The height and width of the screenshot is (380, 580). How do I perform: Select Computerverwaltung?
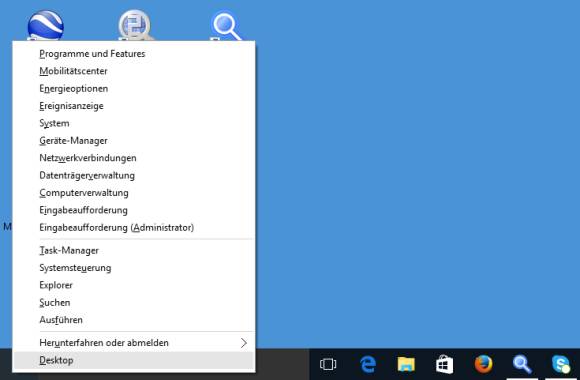pyautogui.click(x=134, y=193)
